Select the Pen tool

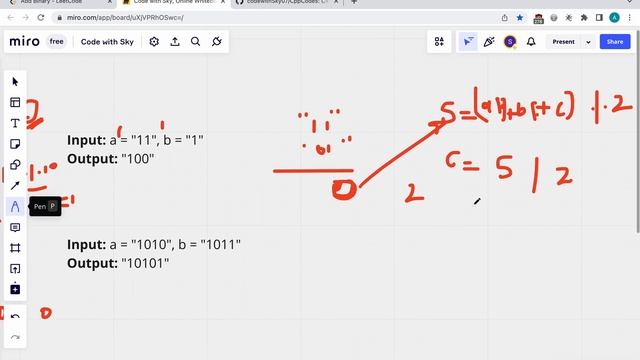15,207
